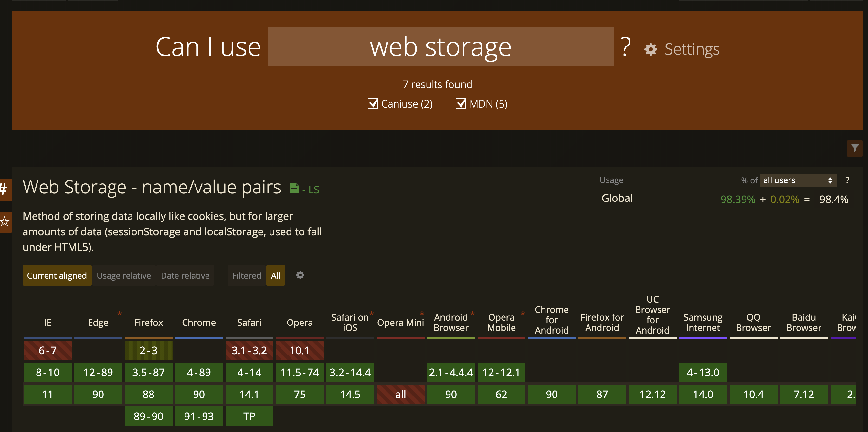Open the filter funnel icon

(x=854, y=148)
